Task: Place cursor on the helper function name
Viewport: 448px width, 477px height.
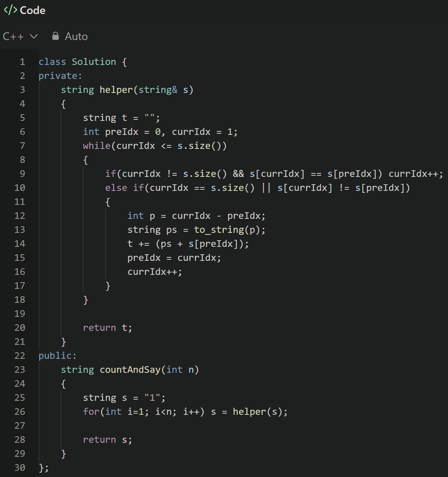Action: [116, 90]
